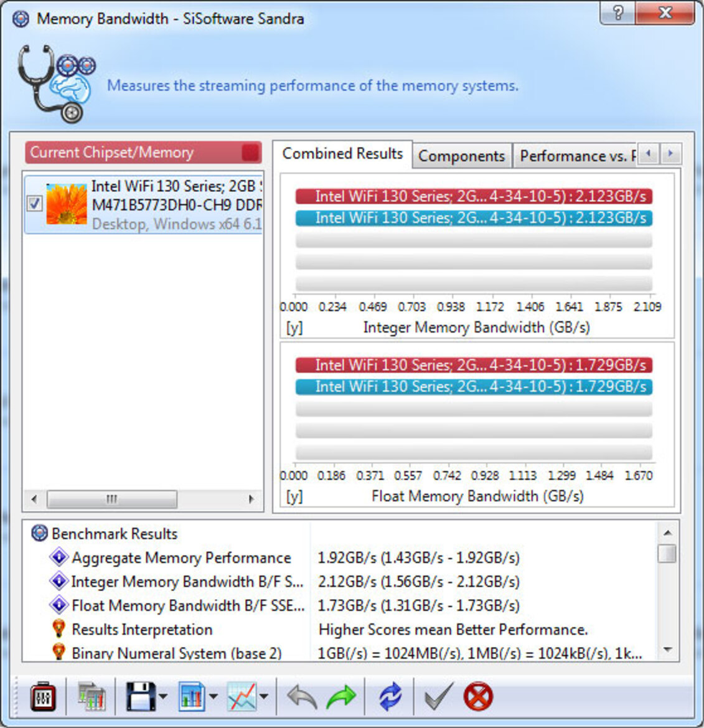Toggle the Intel WiFi 130 Series checkbox
Viewport: 704px width, 728px height.
point(35,204)
